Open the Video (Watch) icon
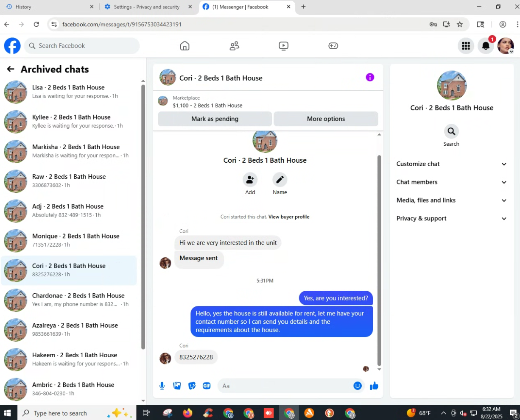 pos(284,46)
